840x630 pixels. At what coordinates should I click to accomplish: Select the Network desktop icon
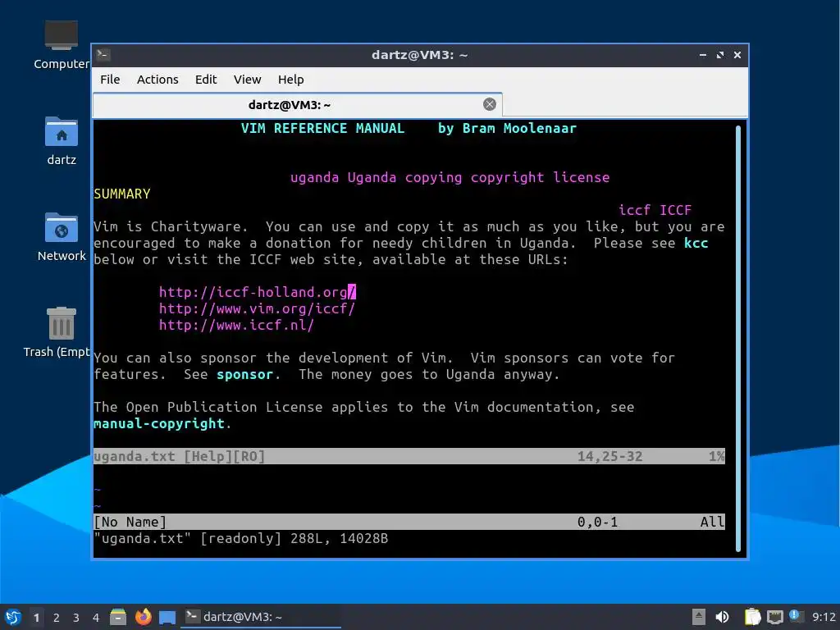tap(61, 237)
